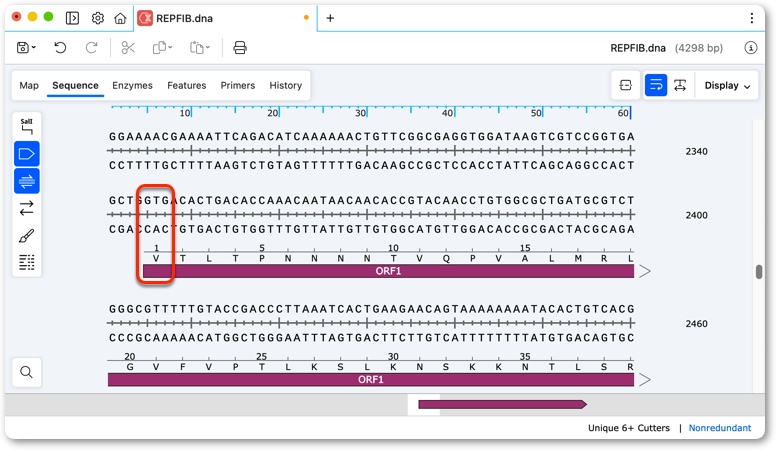Click ruler position marker 60
This screenshot has height=450, width=776.
[x=623, y=113]
